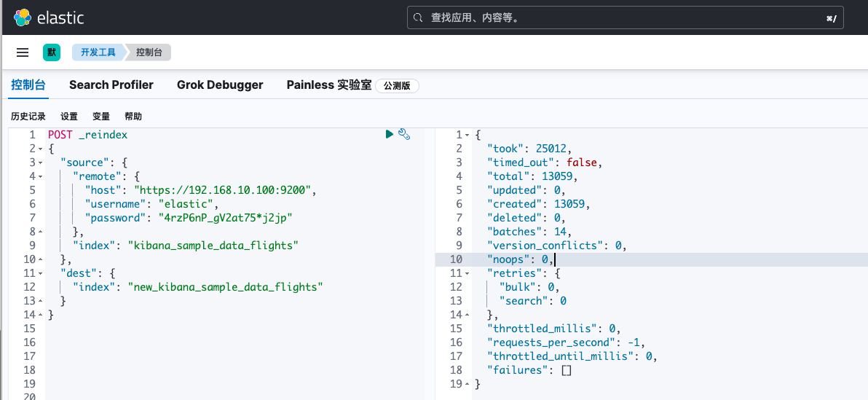Go to the 开发工具 breadcrumb
868x400 pixels.
pos(98,52)
